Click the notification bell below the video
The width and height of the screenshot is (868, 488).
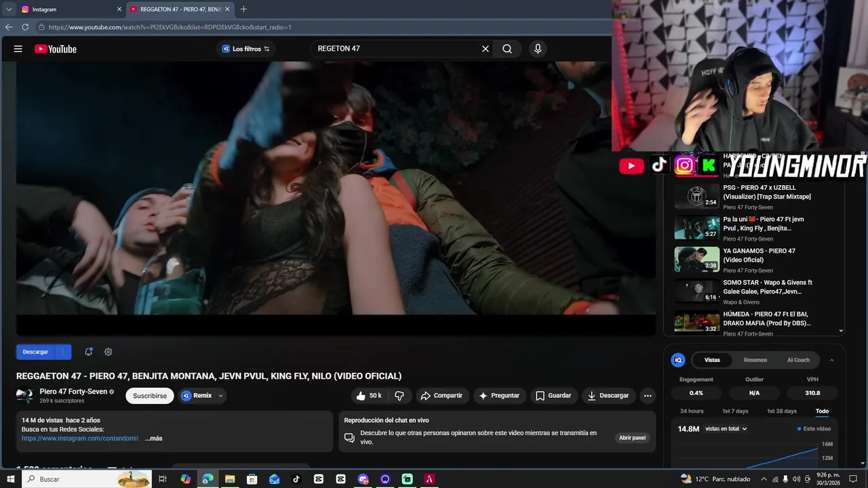coord(88,352)
